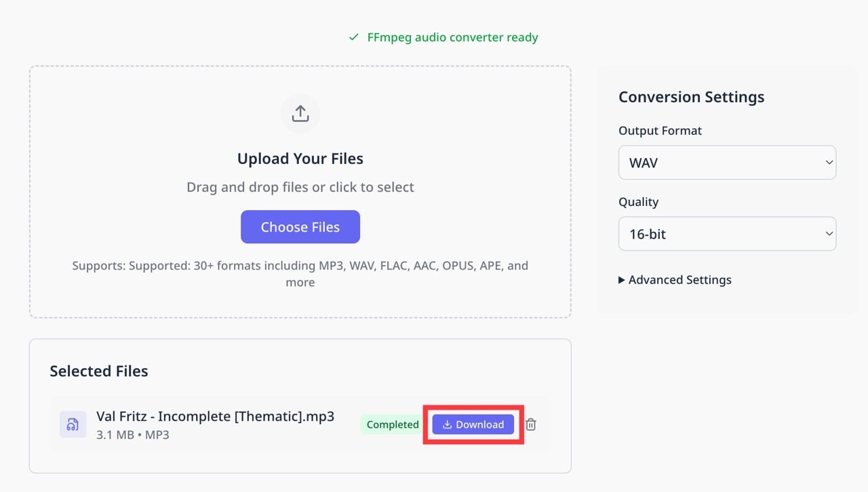Click the FFmpeg audio converter ready message
Screen dimensions: 868x492
pos(452,37)
